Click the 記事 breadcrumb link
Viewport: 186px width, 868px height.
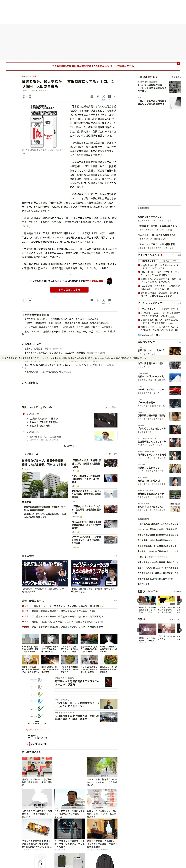coord(34,77)
